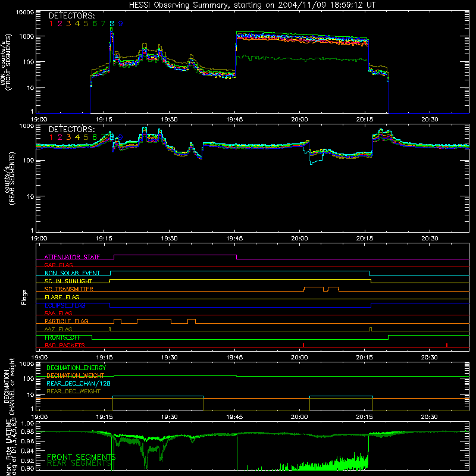Click the REAR_DEC_WEIGHT legend entry
Viewport: 476px width, 476px height.
[73, 392]
